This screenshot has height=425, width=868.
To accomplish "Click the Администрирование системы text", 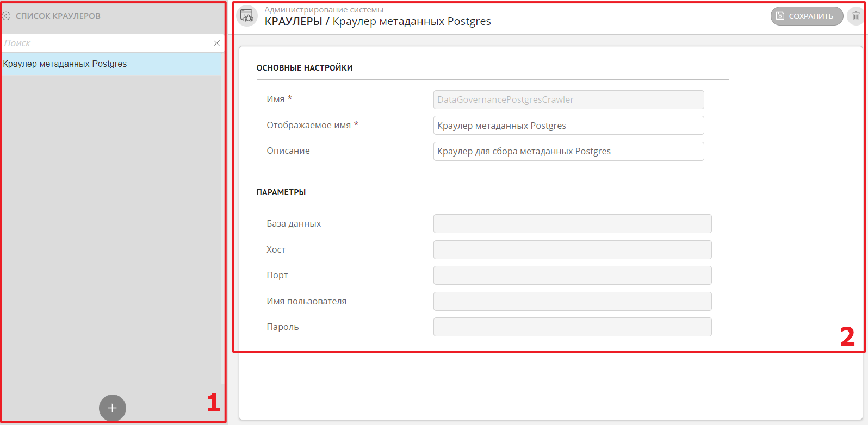I will click(x=324, y=10).
